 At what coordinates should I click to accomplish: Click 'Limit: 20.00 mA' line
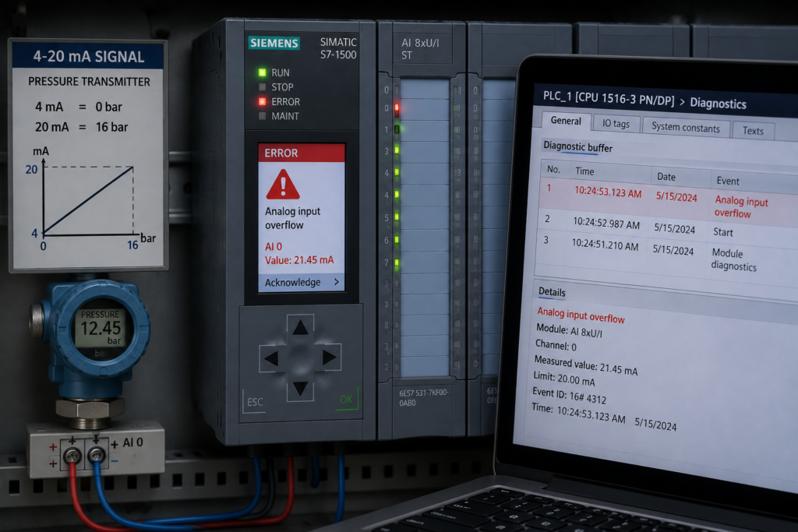564,379
